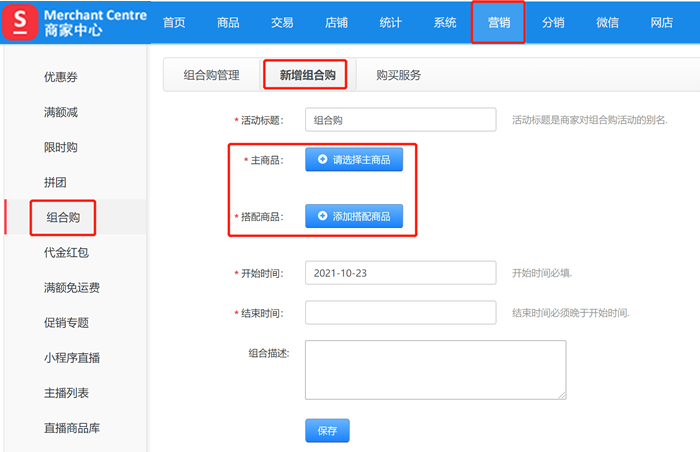700x452 pixels.
Task: Open the 统计 menu item
Action: point(390,23)
